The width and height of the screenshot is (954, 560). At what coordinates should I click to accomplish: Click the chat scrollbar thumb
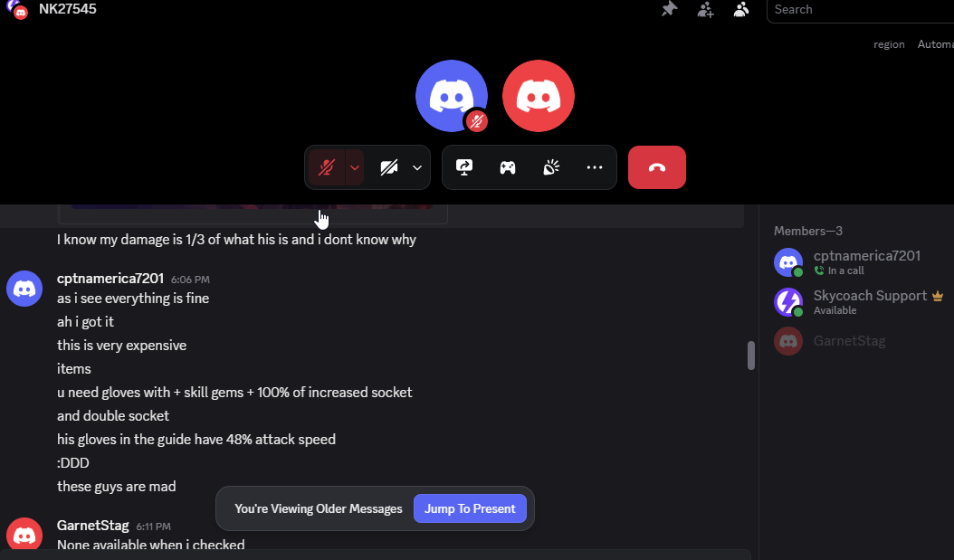(x=751, y=356)
